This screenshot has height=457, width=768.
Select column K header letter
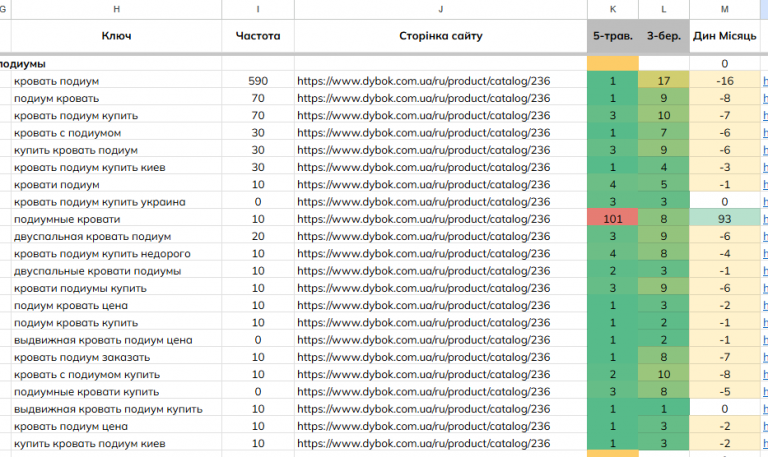[613, 9]
